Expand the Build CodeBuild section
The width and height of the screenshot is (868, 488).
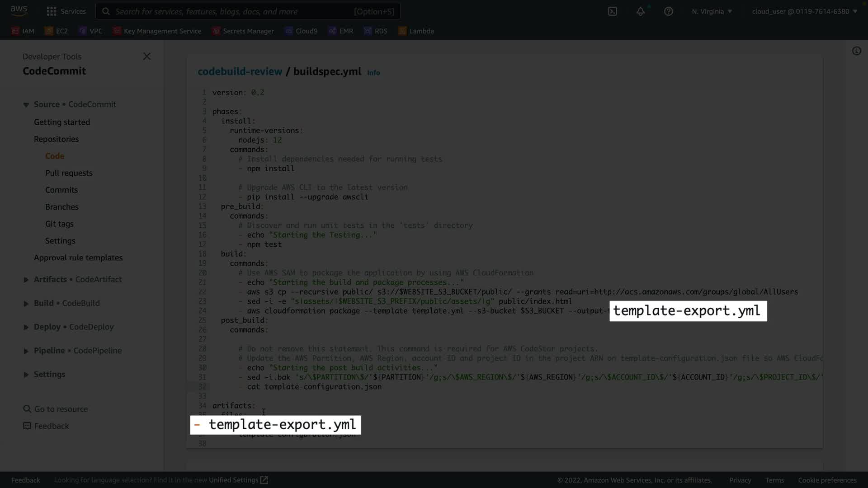[26, 303]
